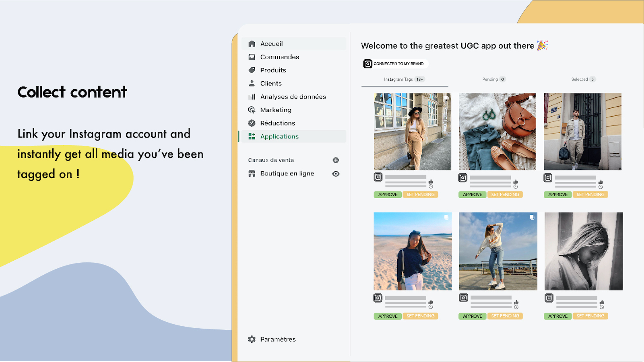644x362 pixels.
Task: Click the Analyses de données chart icon
Action: click(252, 97)
